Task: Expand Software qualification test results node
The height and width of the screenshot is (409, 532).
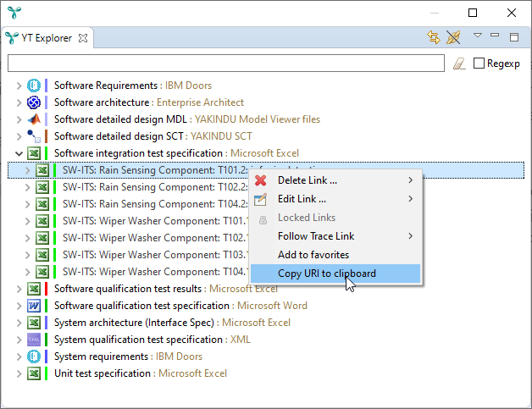Action: click(x=19, y=290)
